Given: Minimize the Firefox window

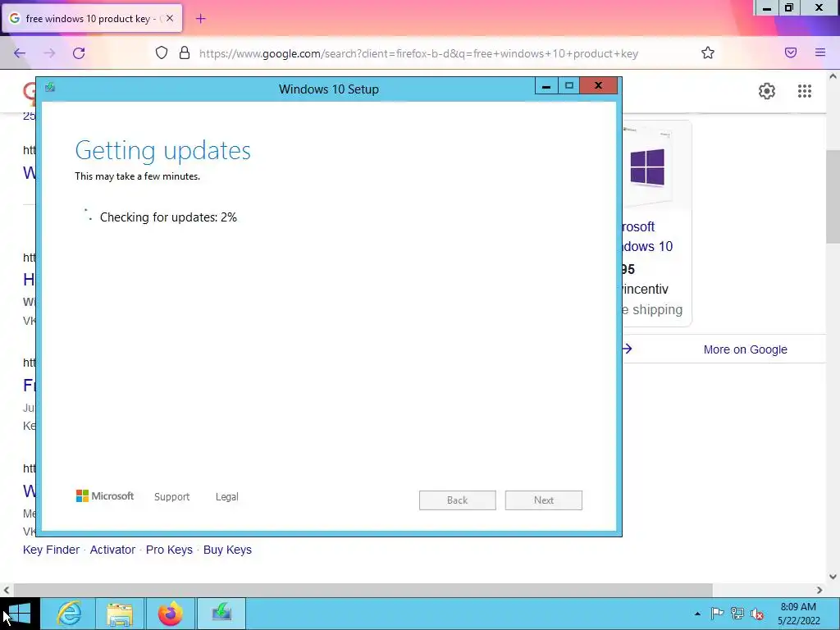Looking at the screenshot, I should coord(767,7).
